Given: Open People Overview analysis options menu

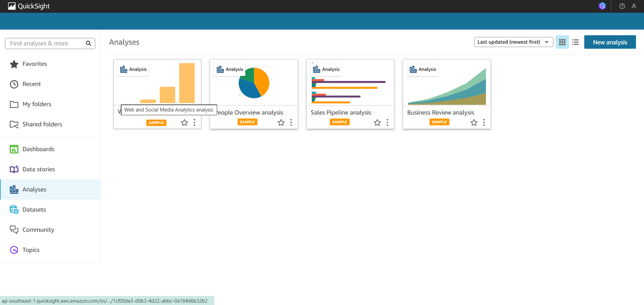Looking at the screenshot, I should click(291, 123).
